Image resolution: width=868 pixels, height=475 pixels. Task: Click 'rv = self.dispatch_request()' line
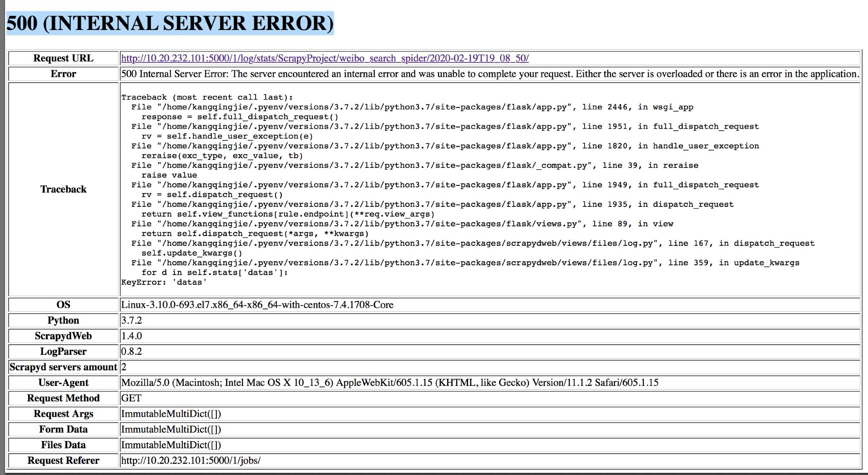212,195
